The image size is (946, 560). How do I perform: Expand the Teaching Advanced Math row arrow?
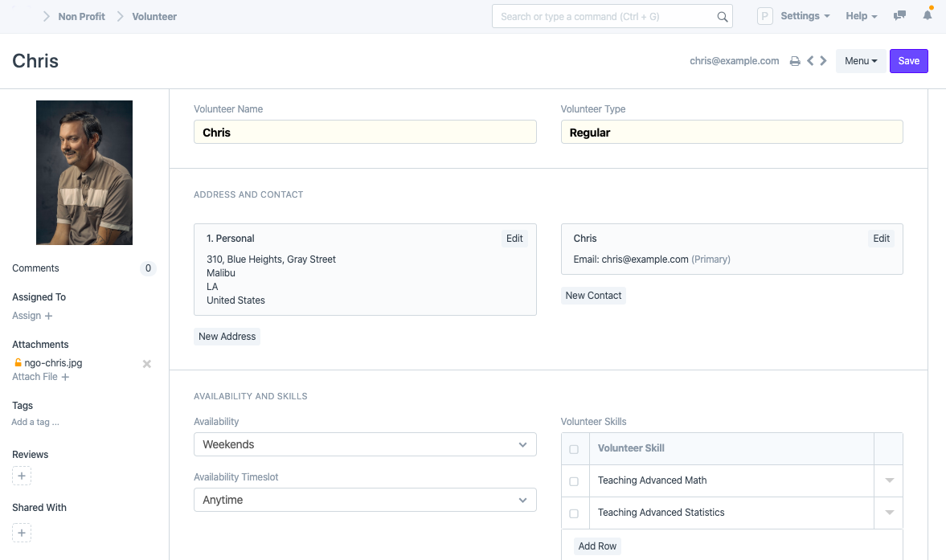[x=889, y=480]
